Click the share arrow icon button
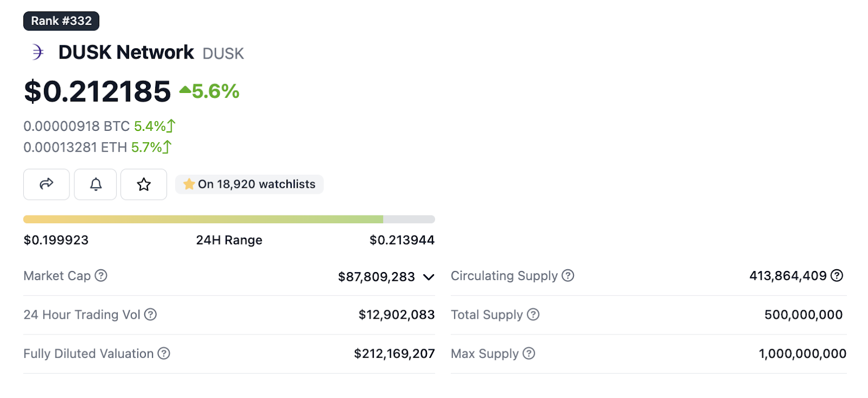This screenshot has width=868, height=398. coord(47,184)
